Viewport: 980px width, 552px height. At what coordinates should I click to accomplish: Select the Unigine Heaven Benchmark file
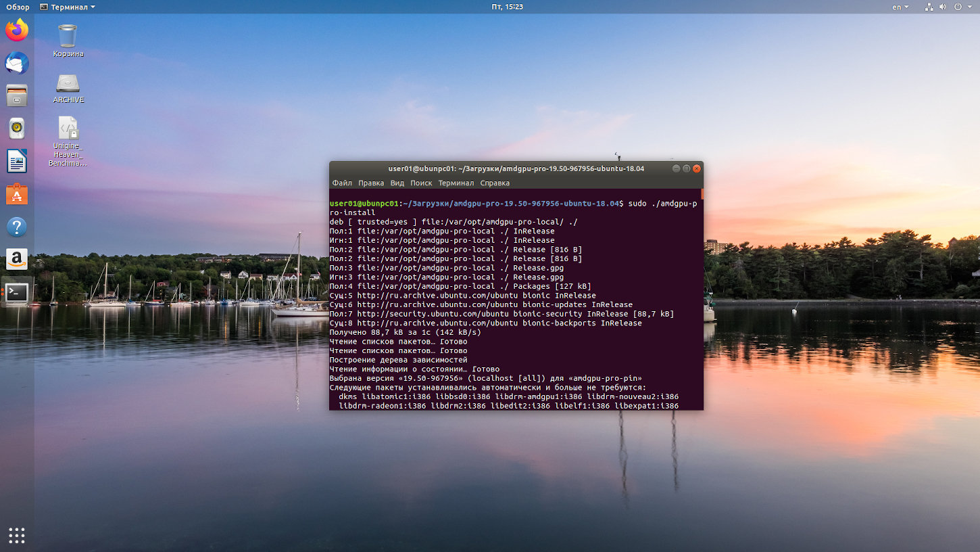[68, 141]
